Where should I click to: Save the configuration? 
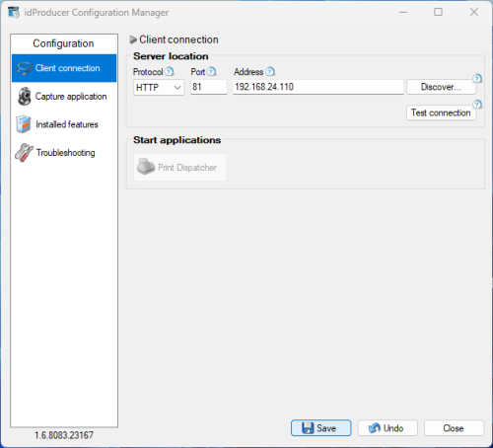tap(321, 428)
